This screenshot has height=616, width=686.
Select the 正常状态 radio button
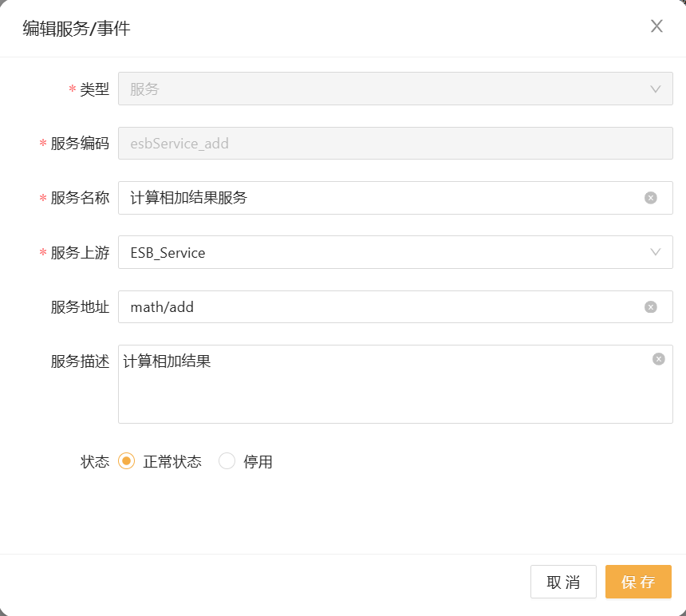click(126, 461)
